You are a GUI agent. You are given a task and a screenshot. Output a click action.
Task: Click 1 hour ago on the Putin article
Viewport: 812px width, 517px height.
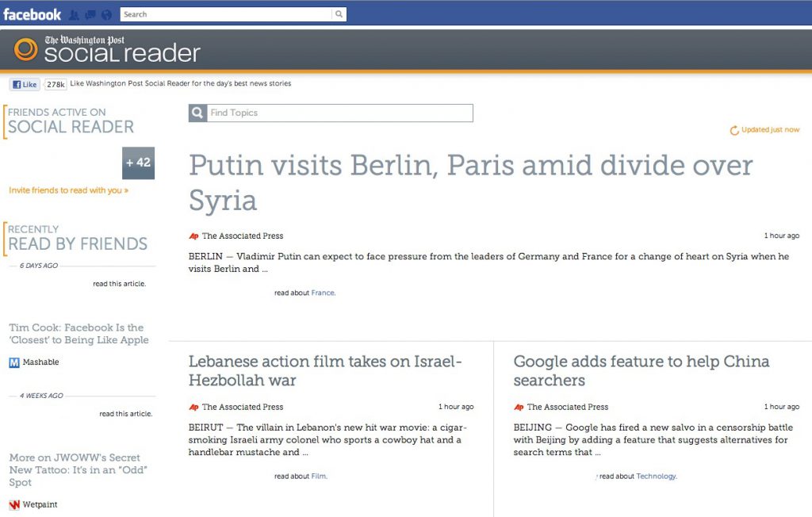pyautogui.click(x=781, y=236)
